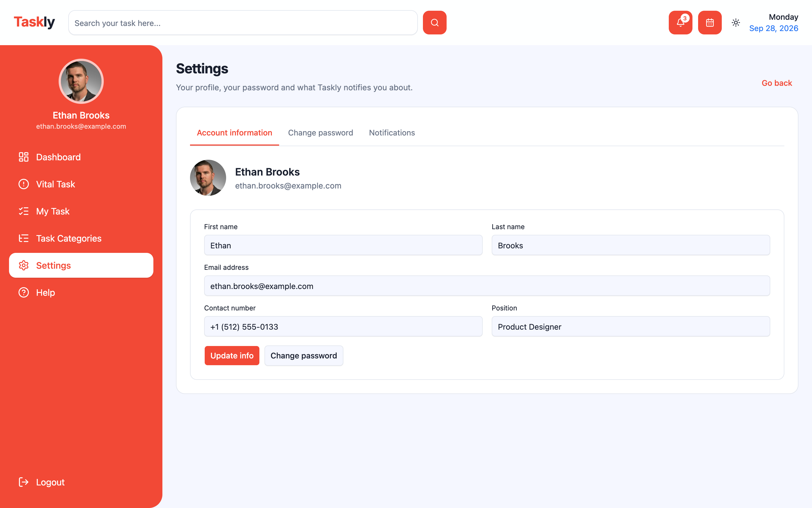
Task: Click the Settings gear icon
Action: 23,265
